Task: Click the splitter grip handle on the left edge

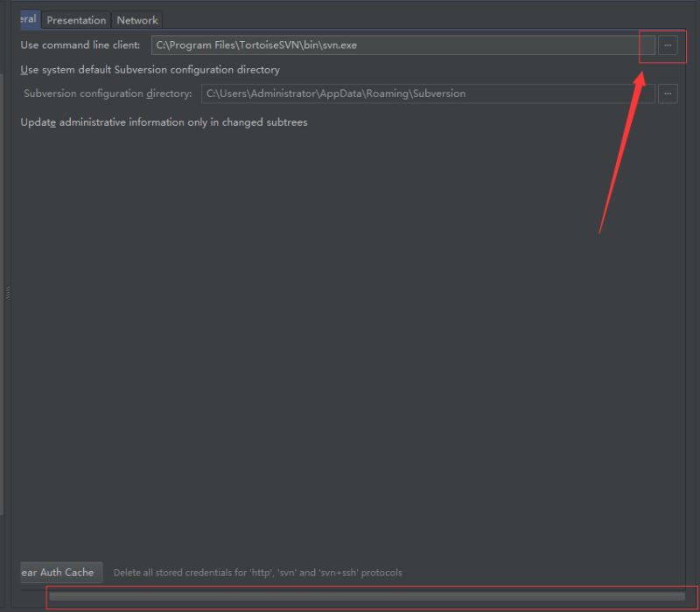Action: tap(7, 293)
